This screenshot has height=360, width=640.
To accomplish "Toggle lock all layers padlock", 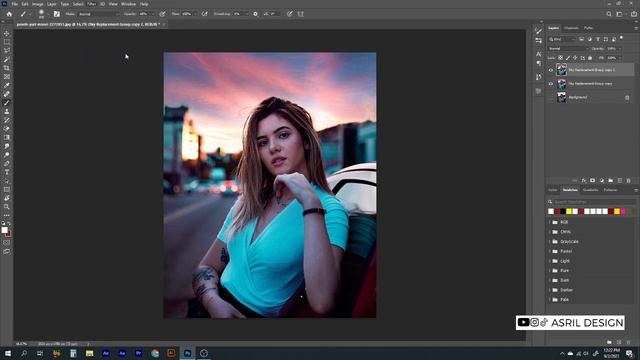I will (590, 58).
